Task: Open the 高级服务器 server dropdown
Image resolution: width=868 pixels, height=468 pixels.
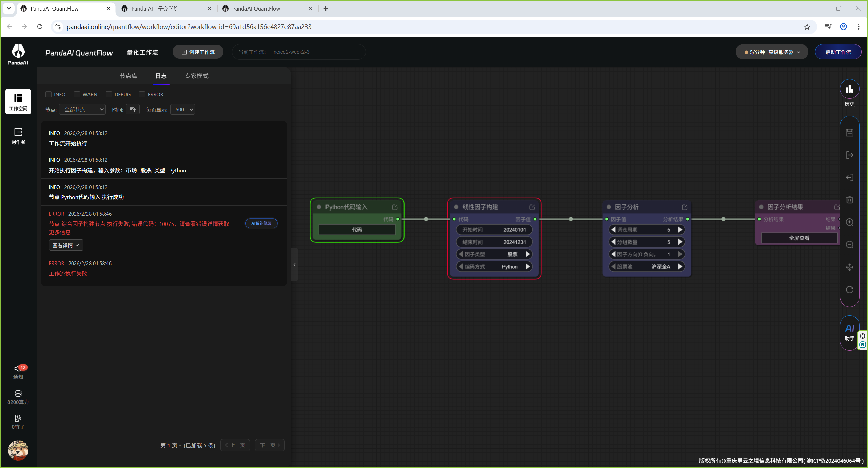Action: tap(772, 52)
